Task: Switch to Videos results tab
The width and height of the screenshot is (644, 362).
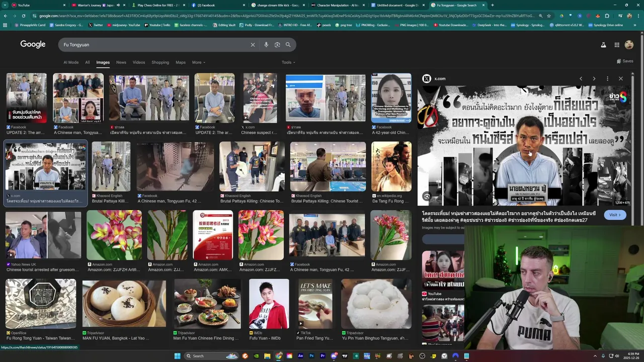Action: [139, 62]
